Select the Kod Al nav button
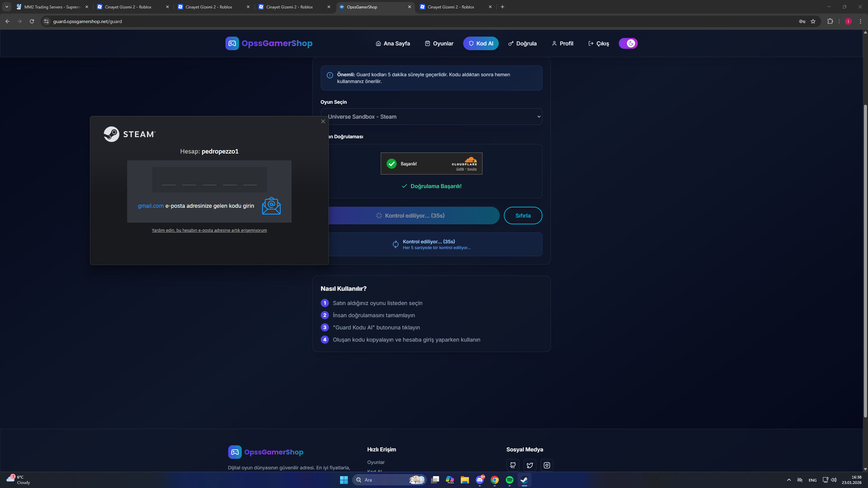Viewport: 868px width, 488px height. pos(481,43)
